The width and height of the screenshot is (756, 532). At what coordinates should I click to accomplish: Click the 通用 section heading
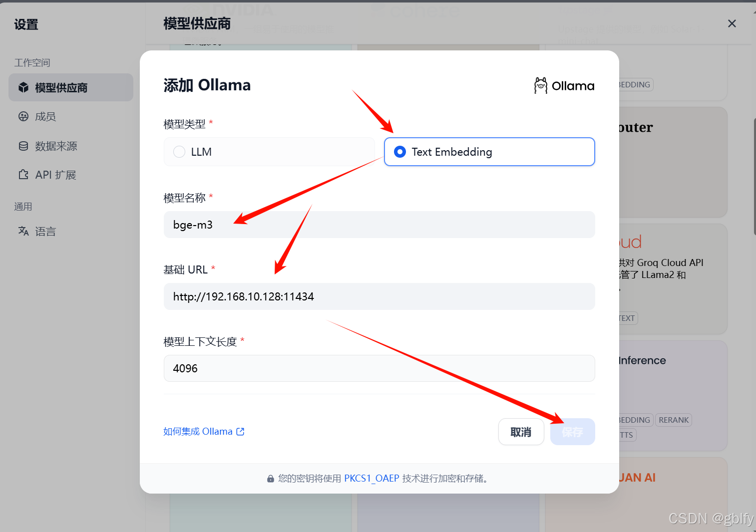23,206
